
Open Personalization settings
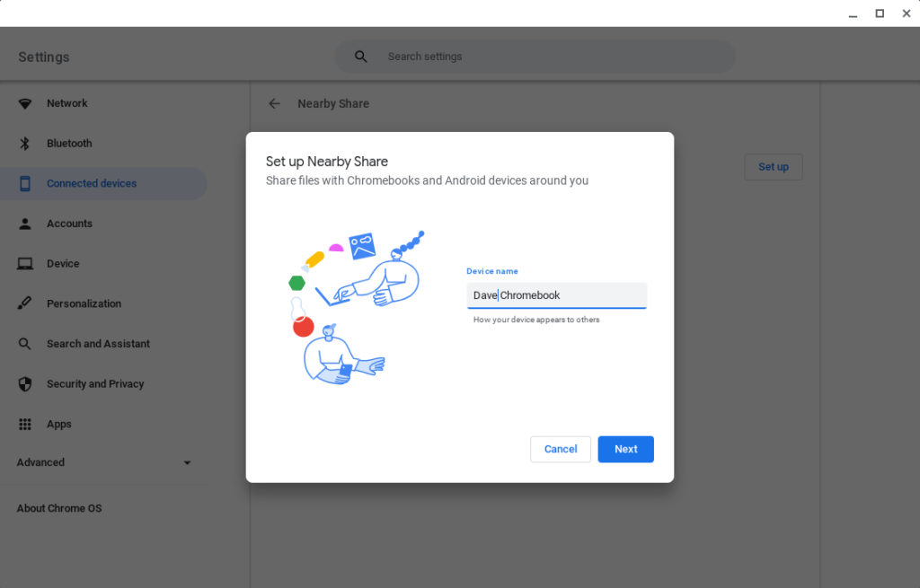click(103, 303)
